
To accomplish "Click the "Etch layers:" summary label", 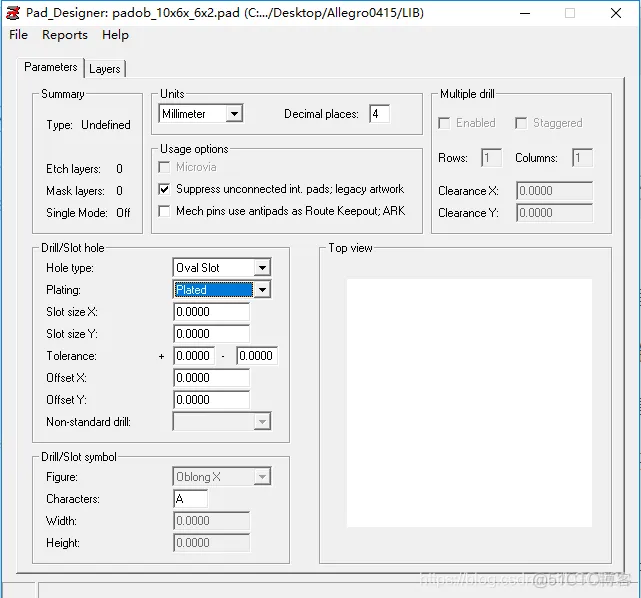I will tap(74, 169).
